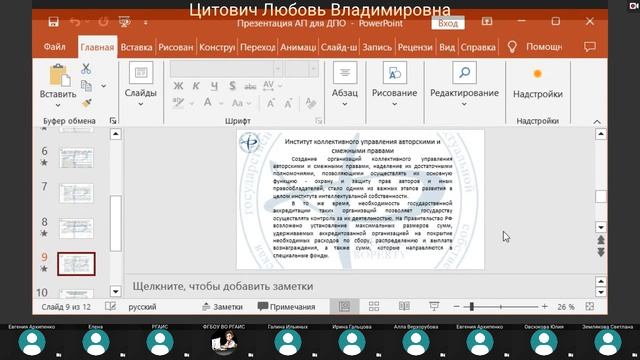Open the Редактирование group
The image size is (640, 360).
click(x=464, y=84)
